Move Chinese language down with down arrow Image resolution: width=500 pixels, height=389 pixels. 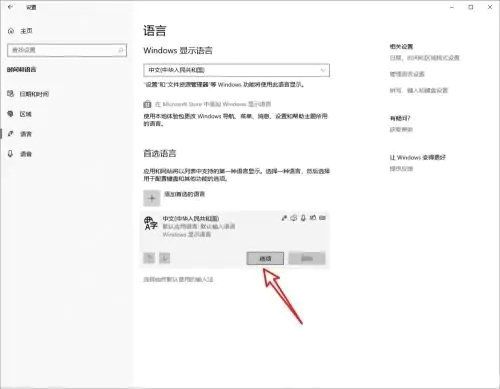(164, 258)
